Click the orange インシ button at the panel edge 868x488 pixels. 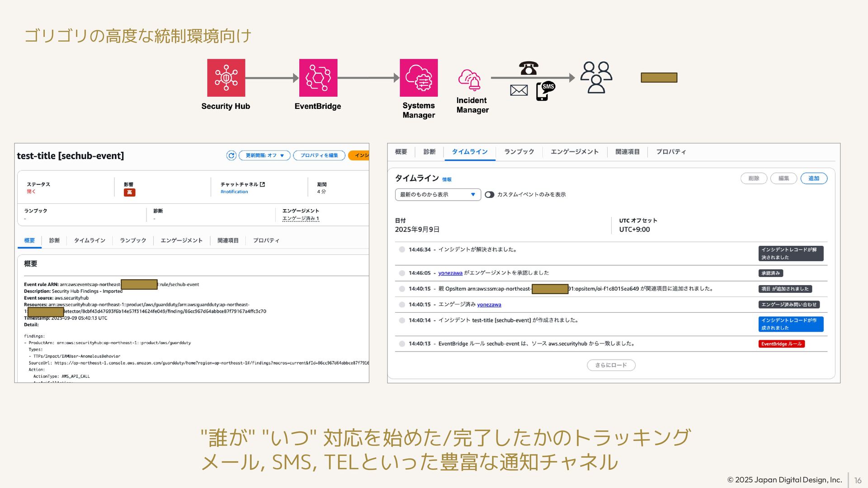click(359, 155)
